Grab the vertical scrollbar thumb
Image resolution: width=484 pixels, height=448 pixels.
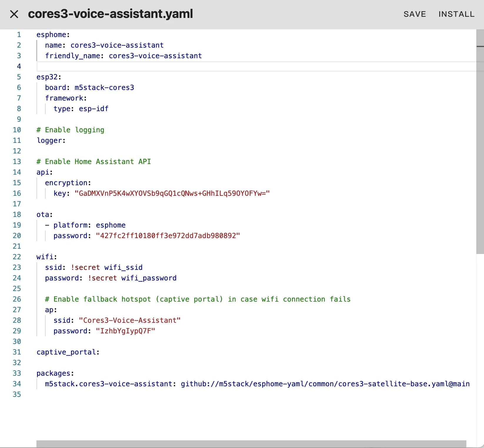(x=480, y=141)
